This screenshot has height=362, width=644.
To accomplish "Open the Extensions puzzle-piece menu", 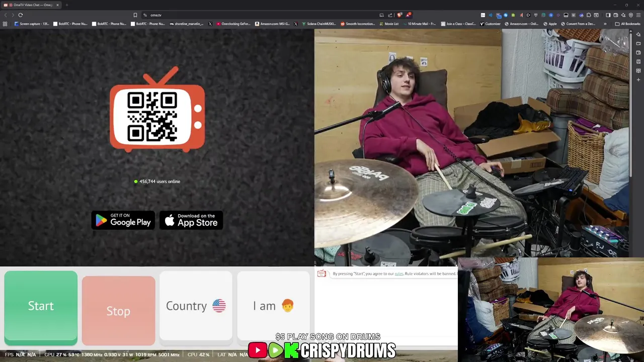I will tap(589, 15).
